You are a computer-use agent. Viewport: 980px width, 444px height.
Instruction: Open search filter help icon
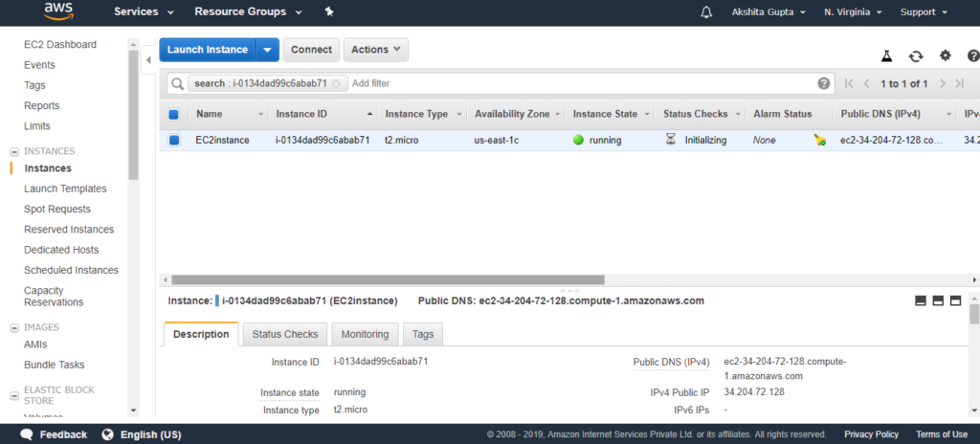tap(824, 83)
